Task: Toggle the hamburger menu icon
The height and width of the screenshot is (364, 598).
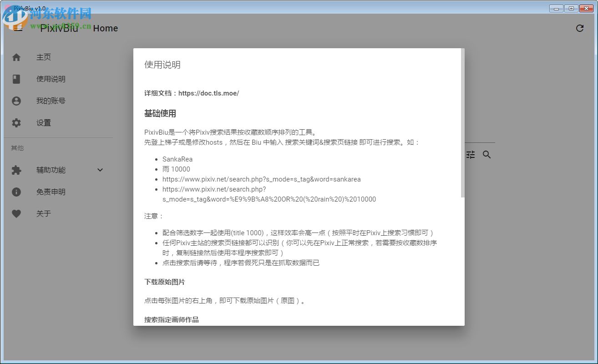Action: pyautogui.click(x=18, y=28)
